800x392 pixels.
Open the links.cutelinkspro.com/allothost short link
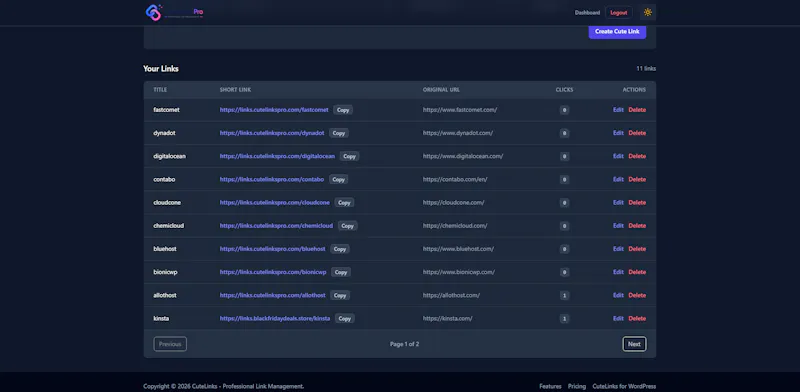272,296
